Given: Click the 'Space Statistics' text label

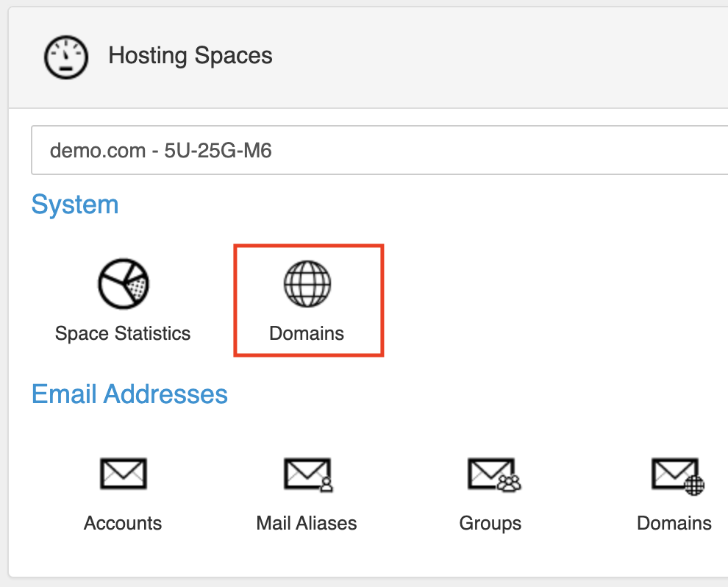Looking at the screenshot, I should (123, 333).
